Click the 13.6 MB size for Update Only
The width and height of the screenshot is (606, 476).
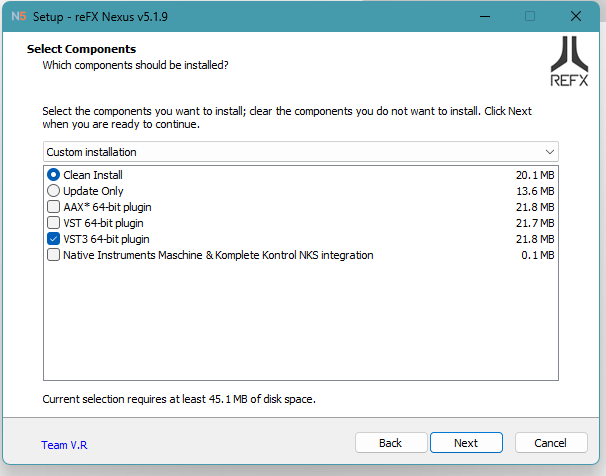pyautogui.click(x=535, y=191)
